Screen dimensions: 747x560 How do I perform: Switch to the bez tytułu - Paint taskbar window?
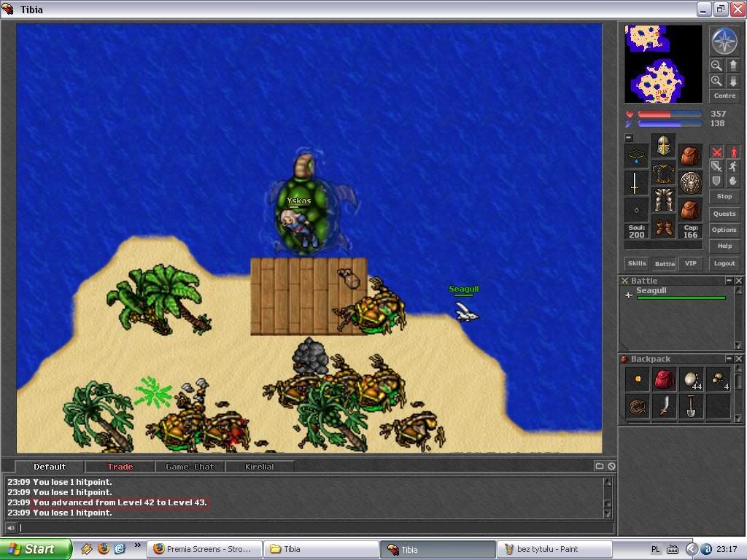click(554, 549)
